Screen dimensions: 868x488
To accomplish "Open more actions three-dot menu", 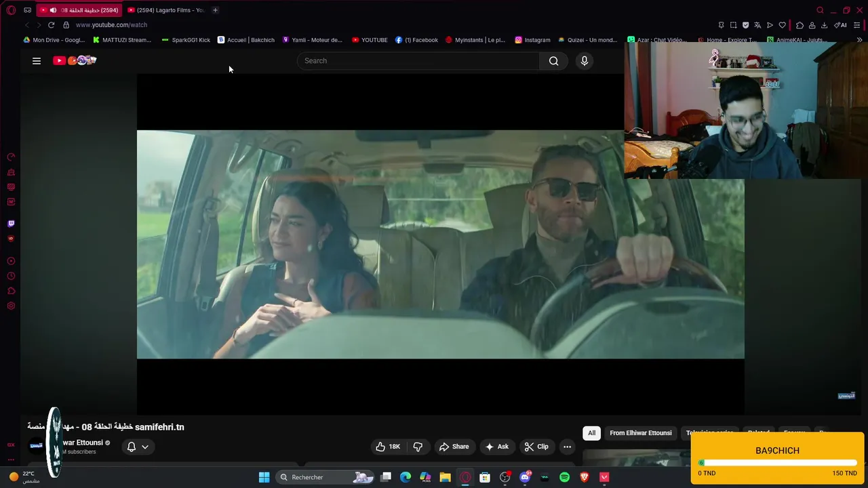I will coord(567,447).
